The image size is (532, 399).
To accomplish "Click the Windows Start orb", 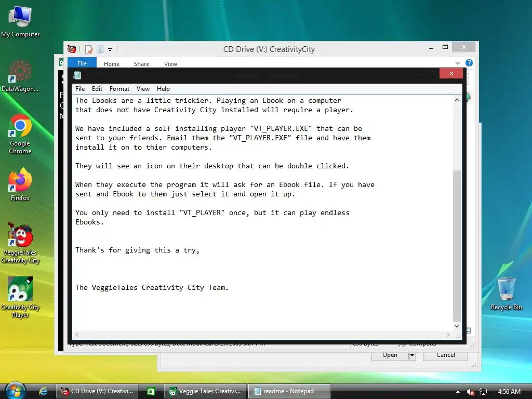I will pyautogui.click(x=15, y=391).
